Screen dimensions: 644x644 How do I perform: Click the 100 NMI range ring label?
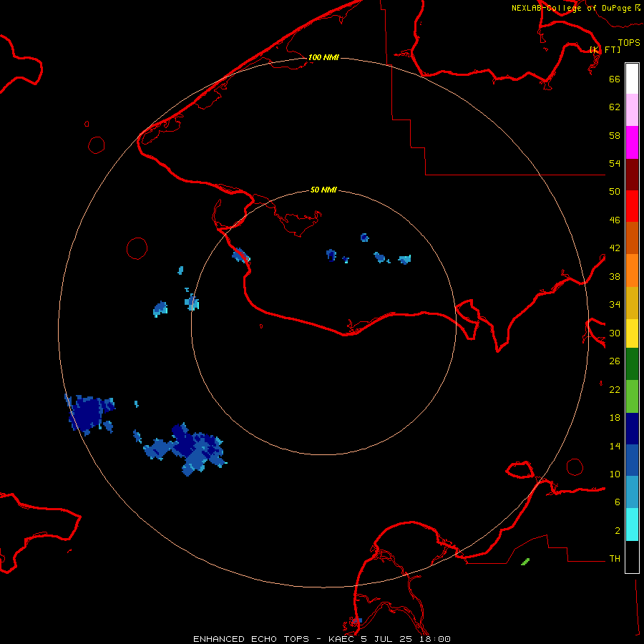click(x=323, y=57)
